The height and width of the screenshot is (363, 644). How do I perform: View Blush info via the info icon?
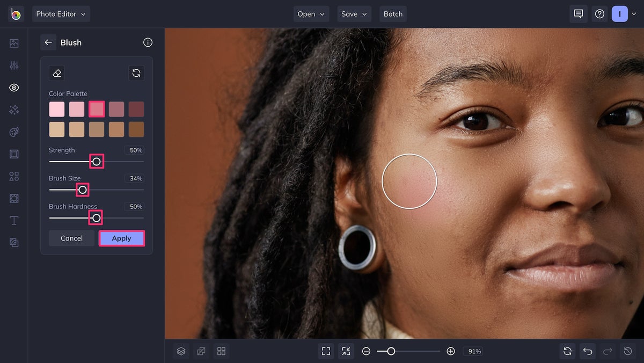(148, 42)
